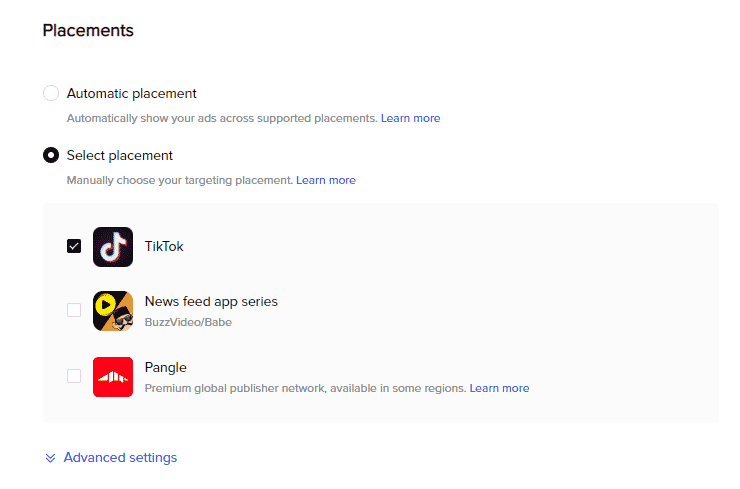This screenshot has height=489, width=740.
Task: Follow the Learn more link about Pangle
Action: click(x=499, y=388)
